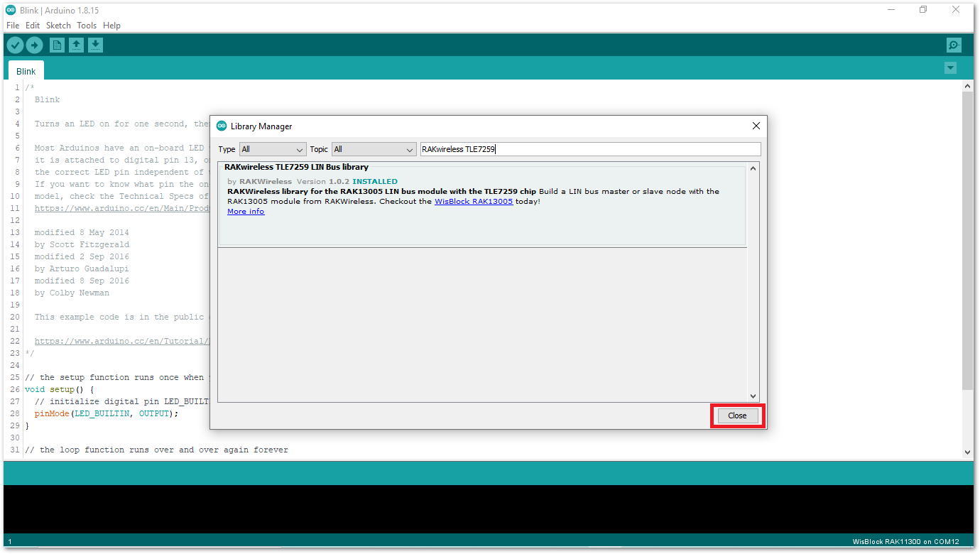Click the arduino.cc Tutorial URL in code

(x=121, y=341)
